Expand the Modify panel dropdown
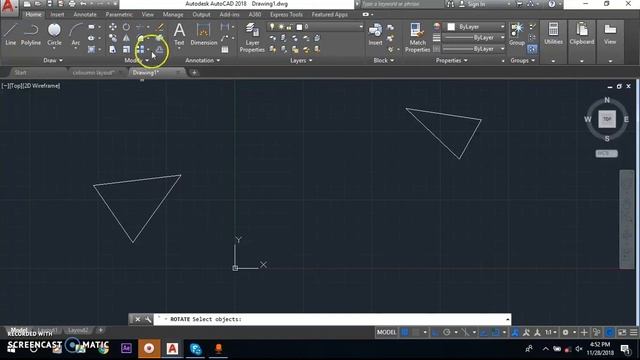Image resolution: width=640 pixels, height=360 pixels. [136, 60]
